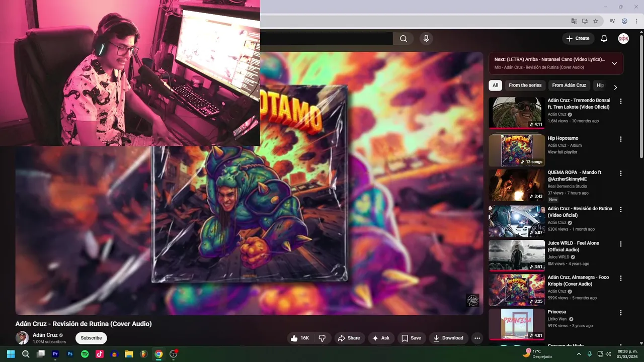Open Hip Hopotamo album thumbnail

click(517, 150)
